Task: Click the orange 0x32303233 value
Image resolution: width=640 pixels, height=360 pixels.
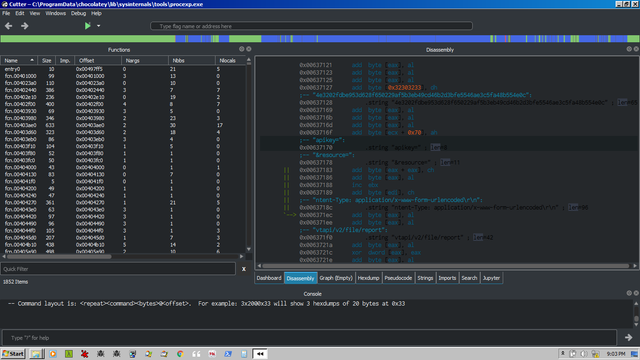Action: coord(404,87)
